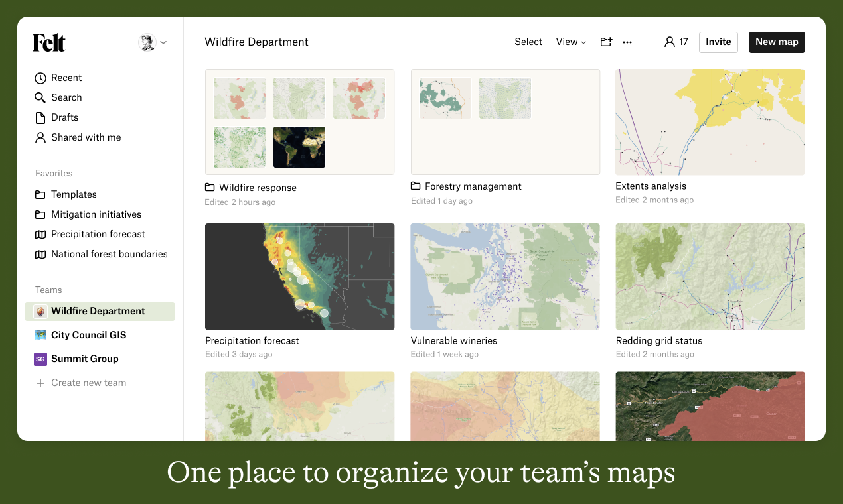Open the Templates favorite folder
This screenshot has width=843, height=504.
coord(74,195)
